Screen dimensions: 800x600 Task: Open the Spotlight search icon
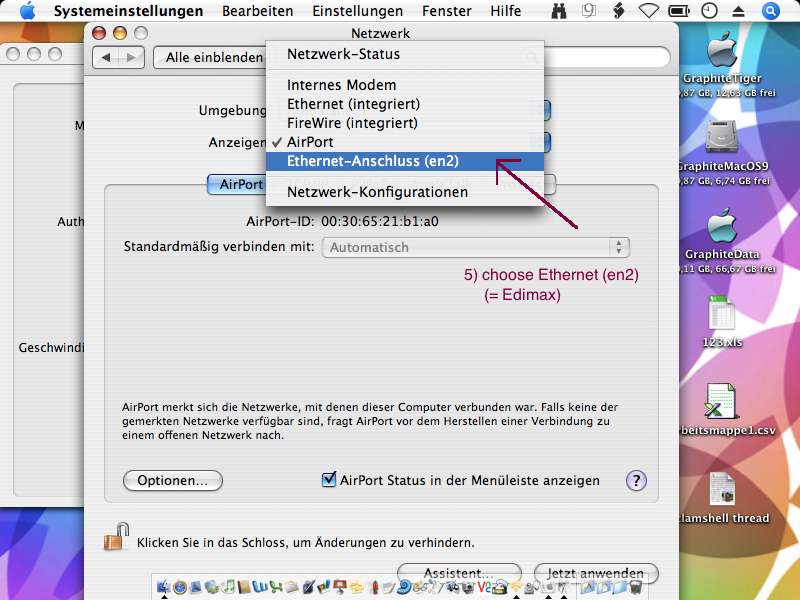point(770,10)
